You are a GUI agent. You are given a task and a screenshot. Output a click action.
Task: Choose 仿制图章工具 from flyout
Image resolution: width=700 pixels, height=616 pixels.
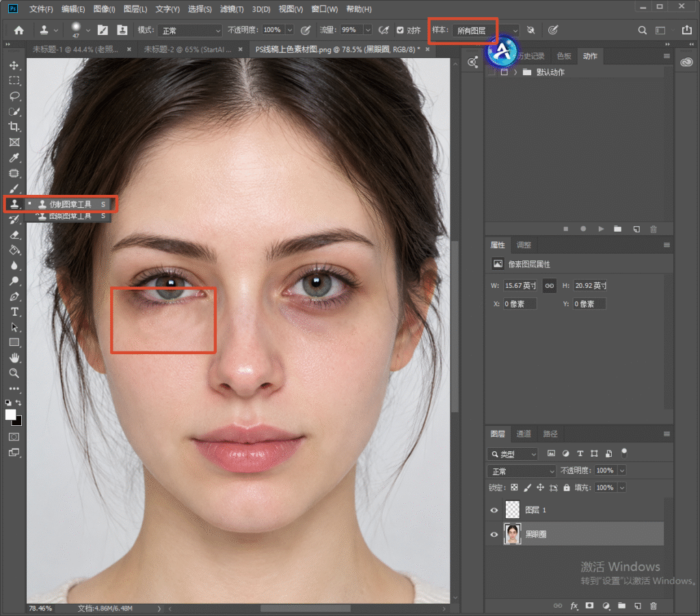70,204
